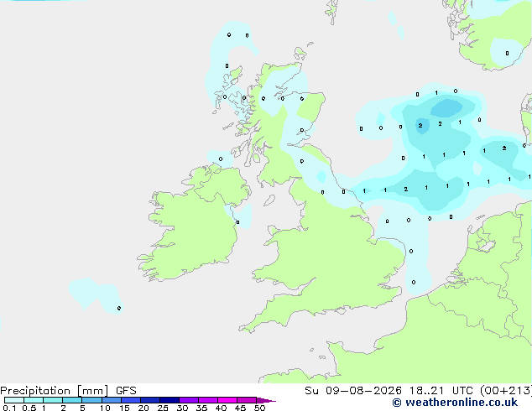532x411 pixels.
Task: Click the '50' legend scale label
Action: click(x=259, y=408)
